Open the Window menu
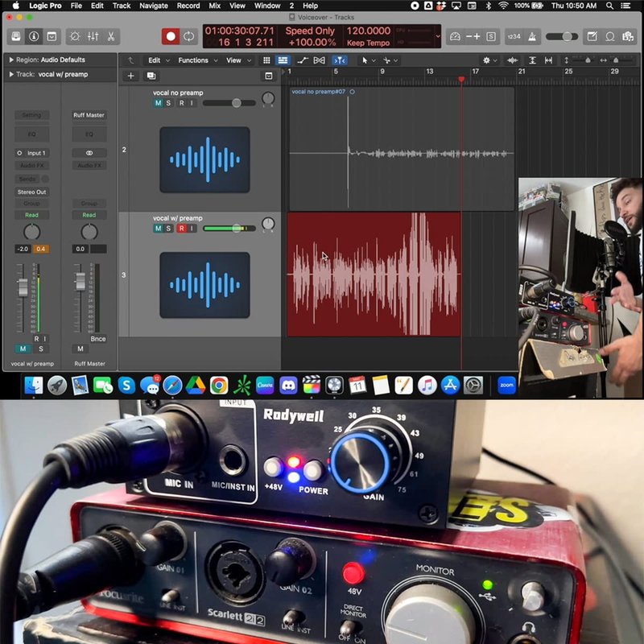This screenshot has width=644, height=644. click(267, 6)
